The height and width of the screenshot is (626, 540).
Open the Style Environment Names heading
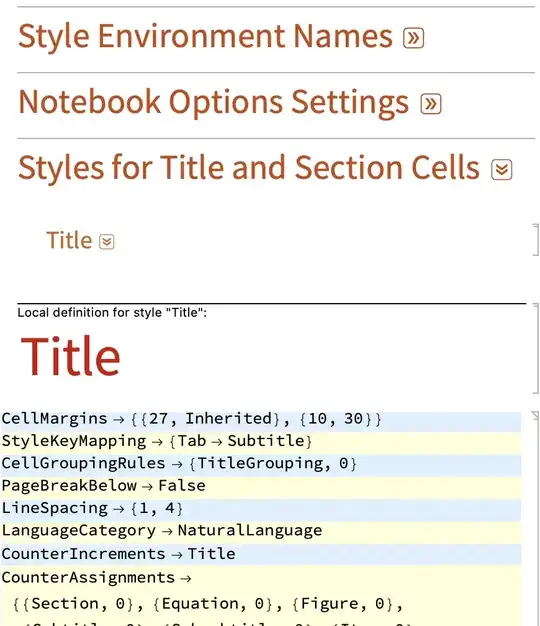(x=206, y=36)
